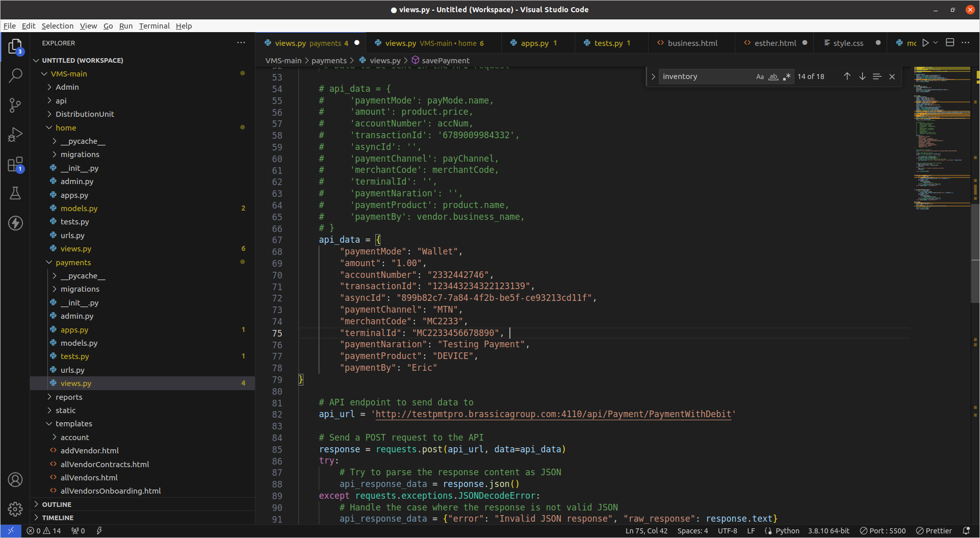
Task: Expand the OUTLINE section
Action: coord(143,504)
